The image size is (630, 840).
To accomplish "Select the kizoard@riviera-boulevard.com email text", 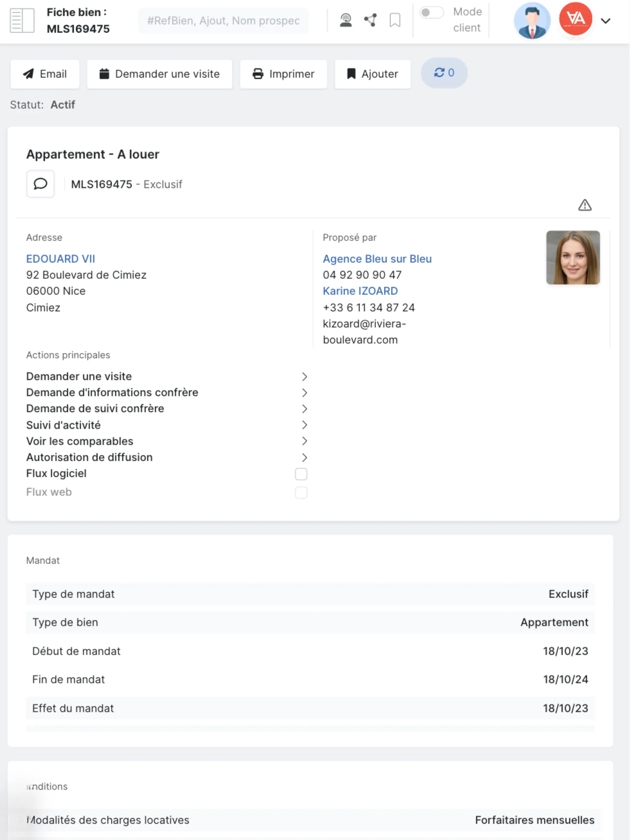I will tap(364, 331).
